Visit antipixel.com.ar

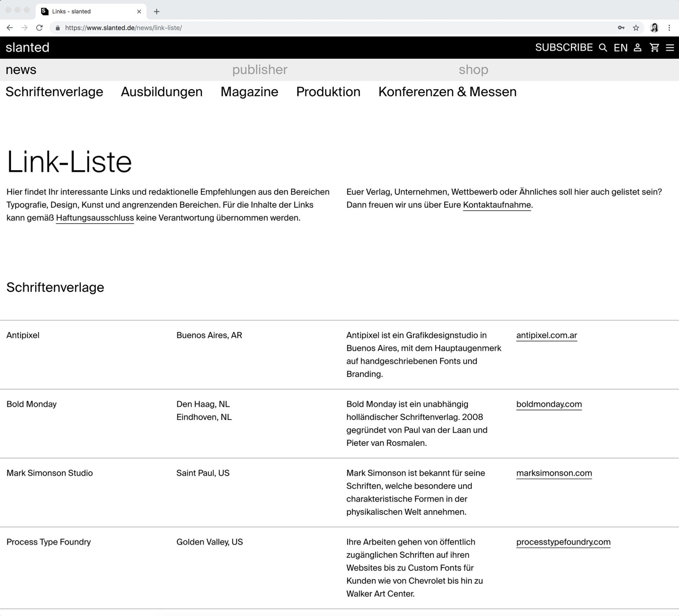(546, 335)
